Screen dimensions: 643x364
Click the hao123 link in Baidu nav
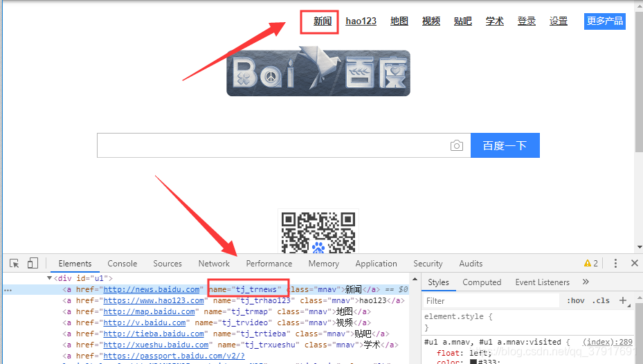(x=361, y=21)
